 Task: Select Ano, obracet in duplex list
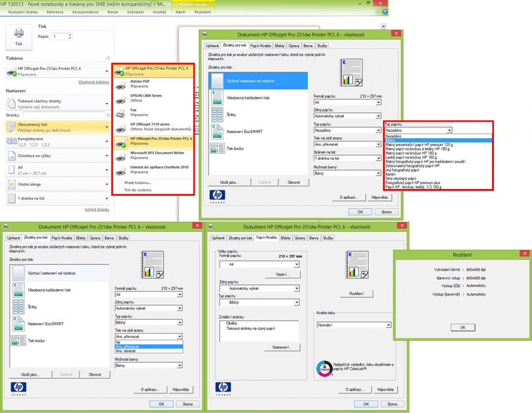[149, 351]
